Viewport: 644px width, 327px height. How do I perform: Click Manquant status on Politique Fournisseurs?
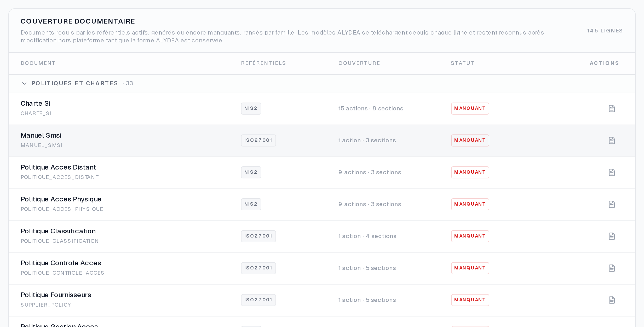pos(470,300)
